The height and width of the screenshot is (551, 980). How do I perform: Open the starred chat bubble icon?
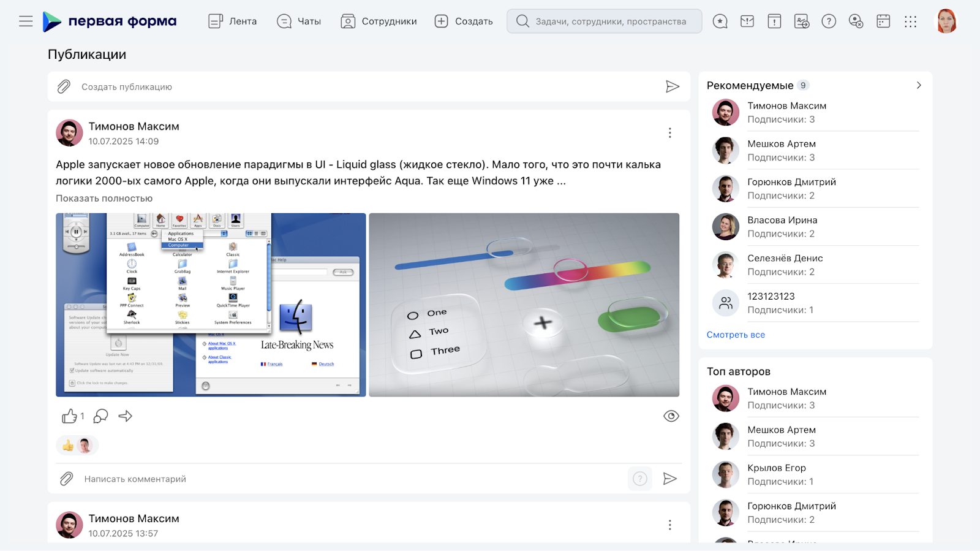tap(720, 21)
